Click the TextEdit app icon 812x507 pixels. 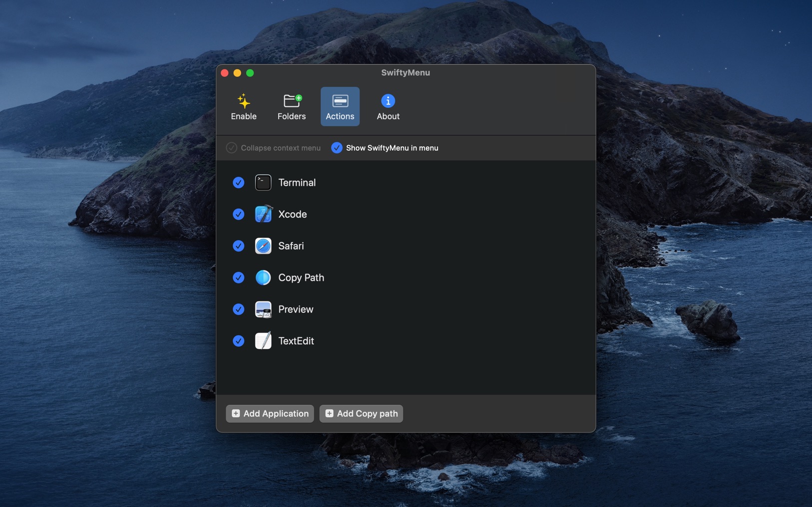263,341
